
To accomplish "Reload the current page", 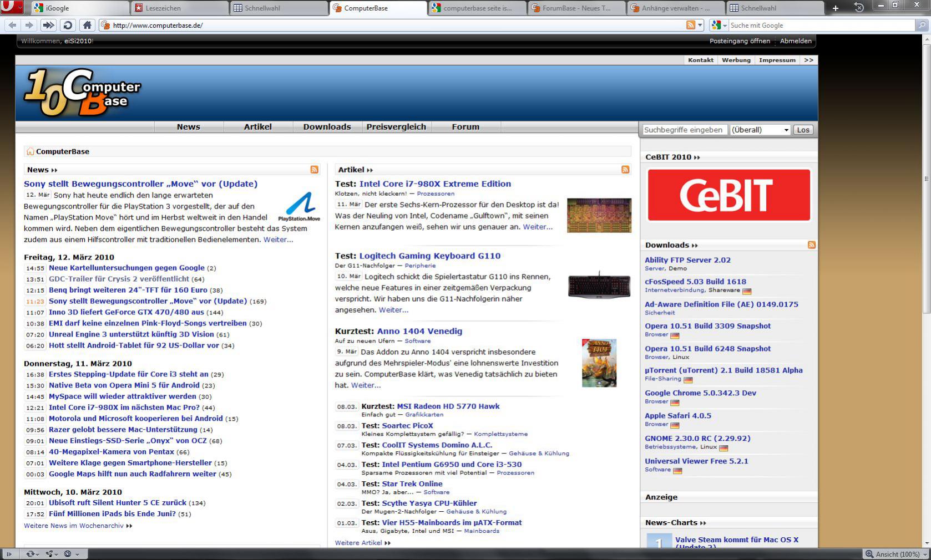I will [68, 25].
